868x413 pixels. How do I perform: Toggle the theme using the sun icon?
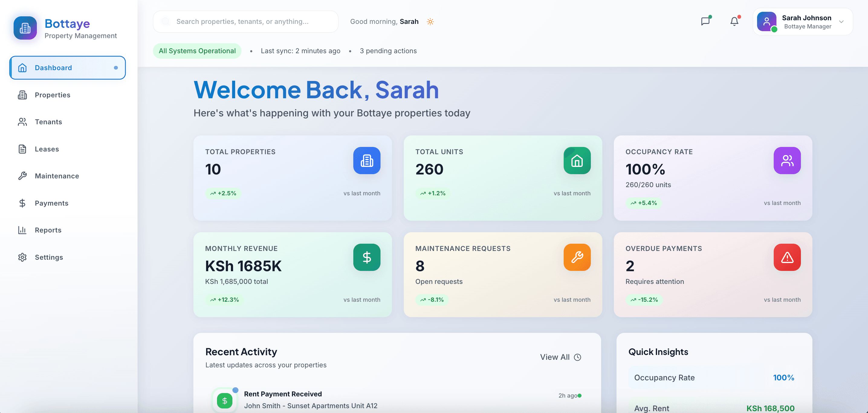click(x=430, y=21)
